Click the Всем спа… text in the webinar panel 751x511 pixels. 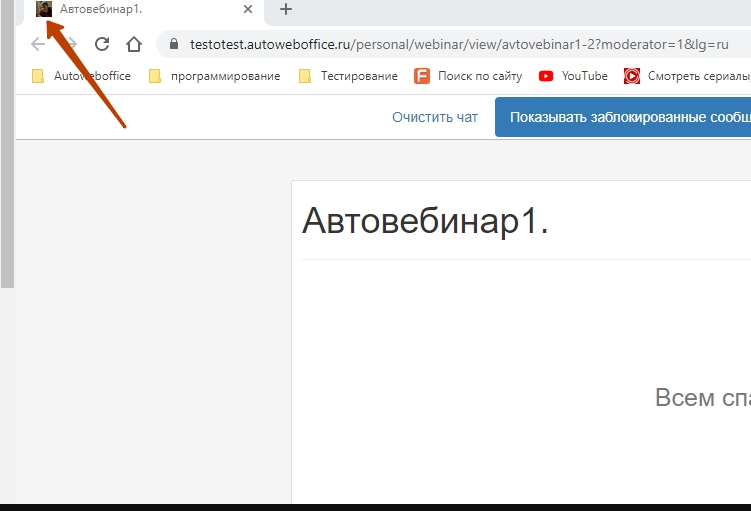coord(702,398)
